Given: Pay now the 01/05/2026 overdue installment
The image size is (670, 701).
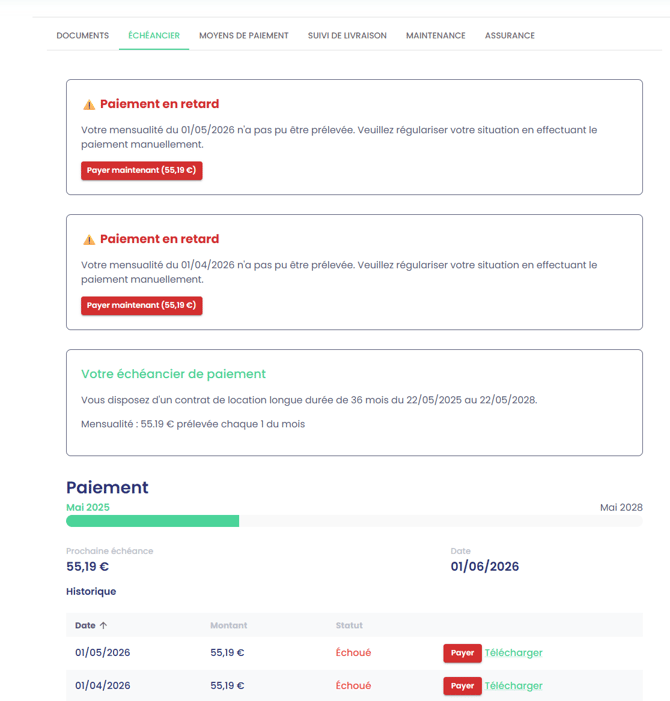Looking at the screenshot, I should [x=142, y=170].
